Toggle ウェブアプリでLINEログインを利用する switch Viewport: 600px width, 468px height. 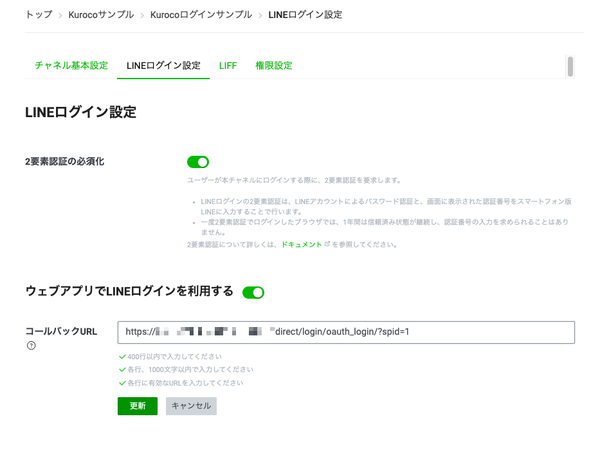[x=253, y=292]
